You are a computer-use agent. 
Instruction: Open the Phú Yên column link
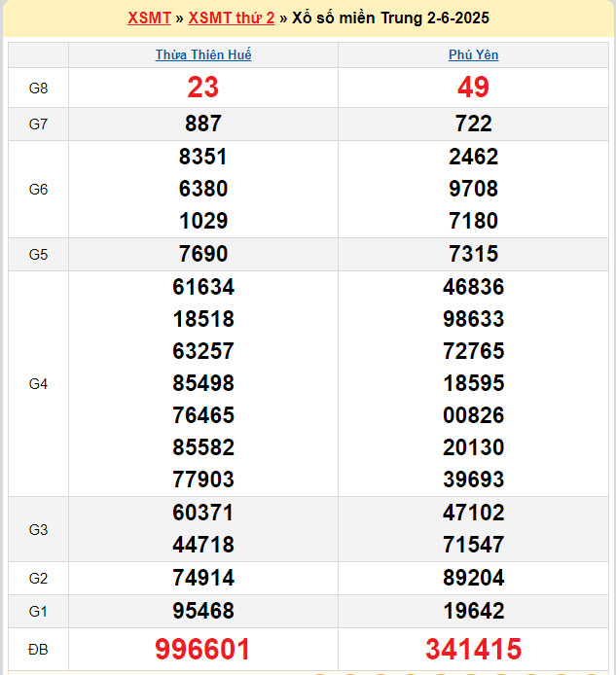point(474,55)
